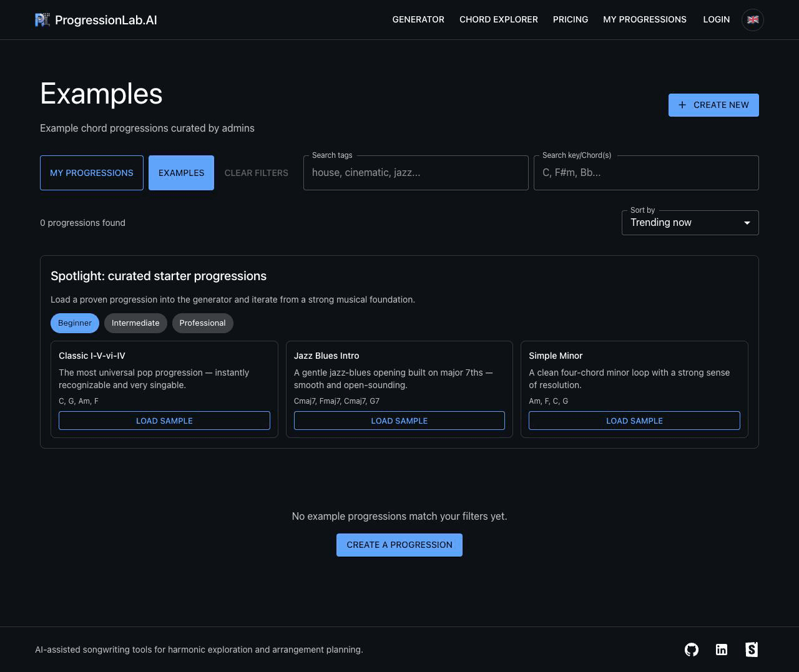Open the Sort by Trending now dropdown

pos(690,223)
